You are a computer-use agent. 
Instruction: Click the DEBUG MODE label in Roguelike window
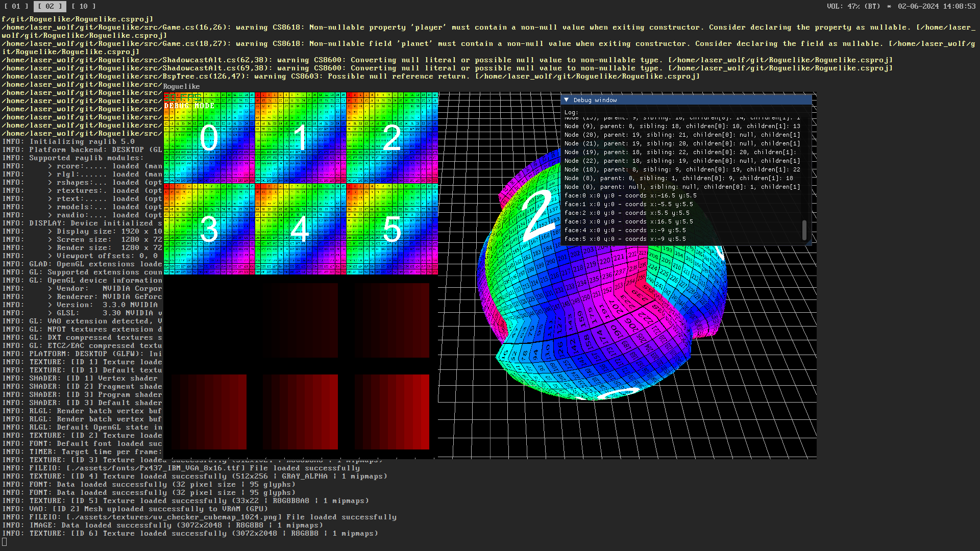click(189, 106)
